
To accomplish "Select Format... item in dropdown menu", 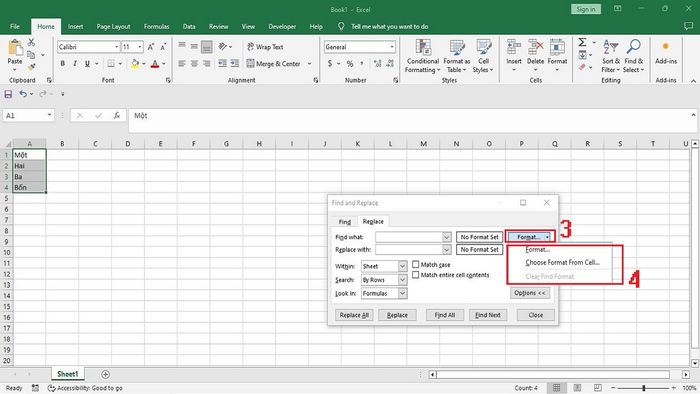I will tap(538, 249).
